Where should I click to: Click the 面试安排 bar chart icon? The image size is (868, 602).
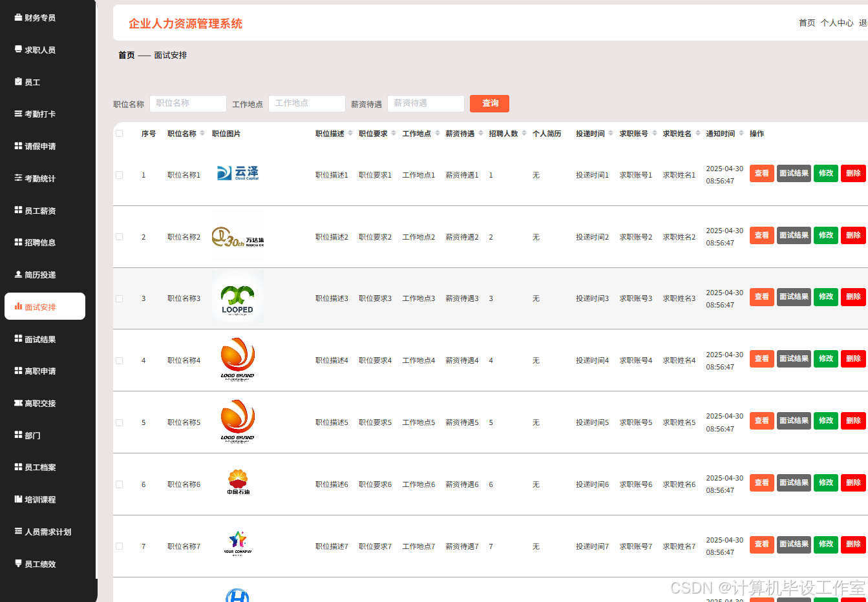click(x=18, y=307)
